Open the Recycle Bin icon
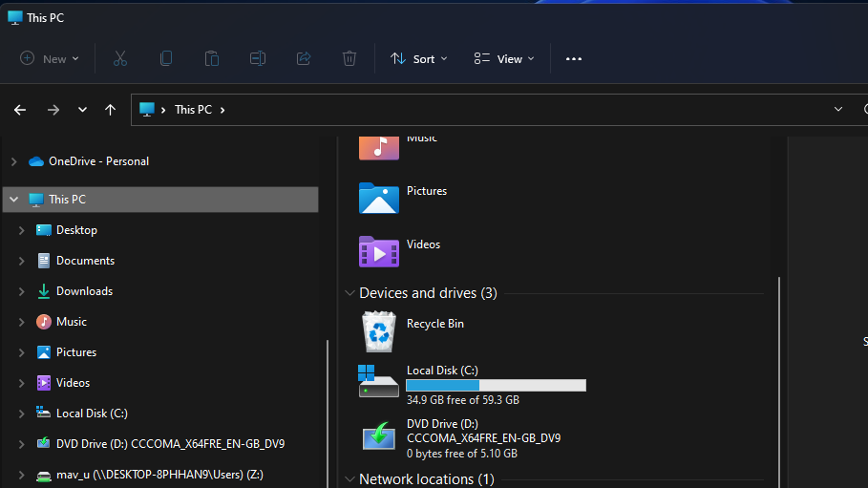Image resolution: width=868 pixels, height=488 pixels. click(379, 331)
